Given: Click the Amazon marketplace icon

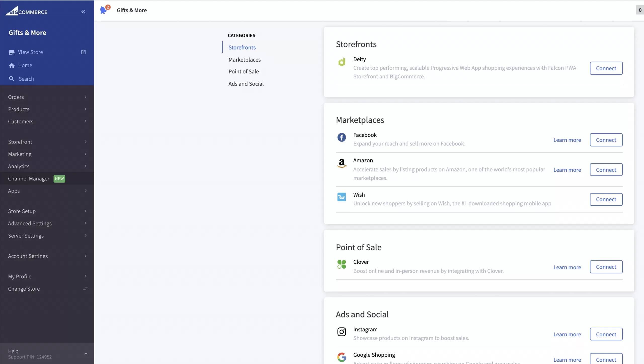Looking at the screenshot, I should point(341,163).
